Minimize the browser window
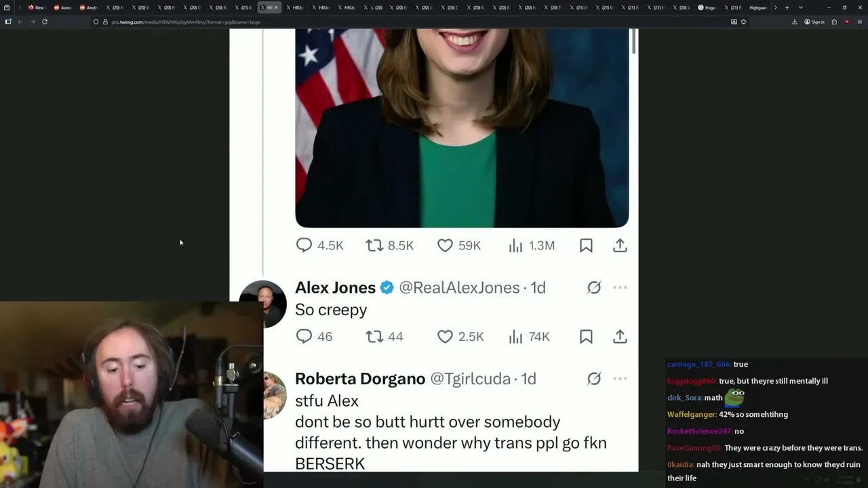Viewport: 868px width, 488px height. click(829, 7)
